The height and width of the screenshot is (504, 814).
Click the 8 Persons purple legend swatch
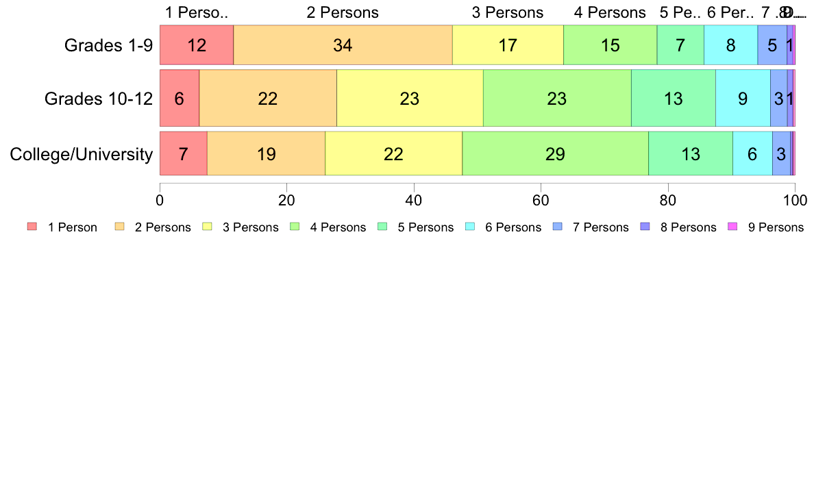[645, 226]
